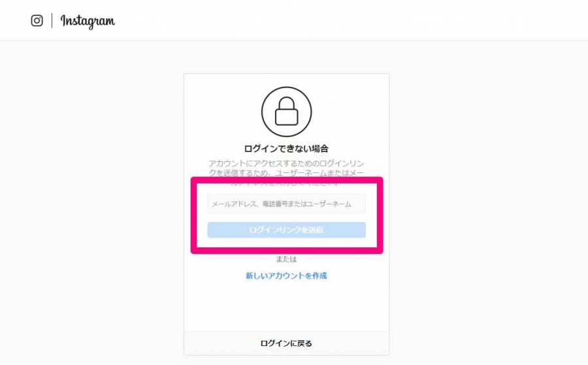Go back via ログインに戻る
The height and width of the screenshot is (365, 588).
[286, 343]
